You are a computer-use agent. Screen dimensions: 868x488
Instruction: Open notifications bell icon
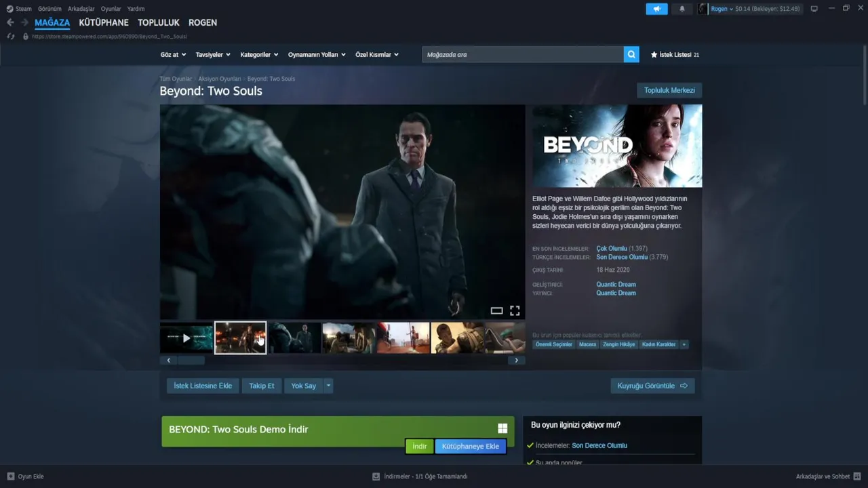click(x=682, y=9)
